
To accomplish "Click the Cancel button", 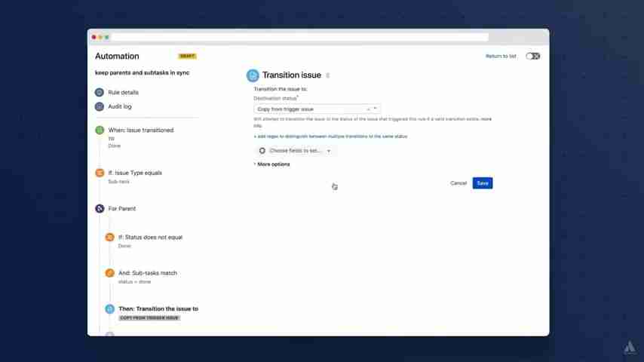I will point(458,183).
